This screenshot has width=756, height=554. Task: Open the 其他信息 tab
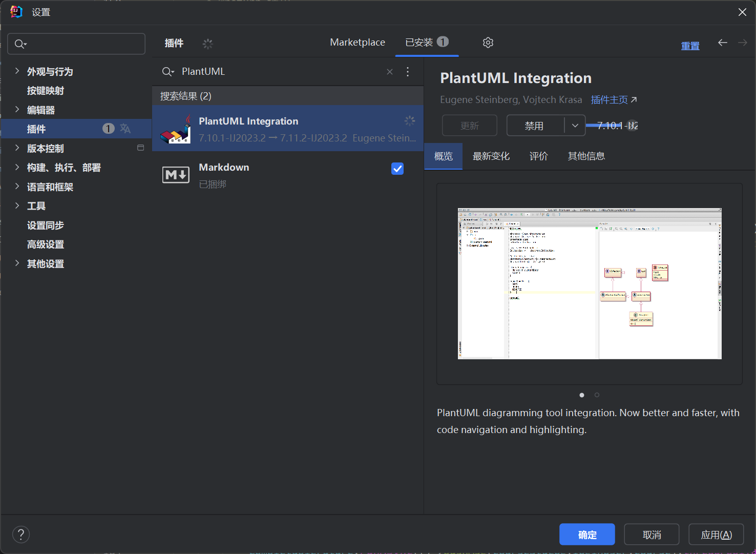(x=586, y=156)
